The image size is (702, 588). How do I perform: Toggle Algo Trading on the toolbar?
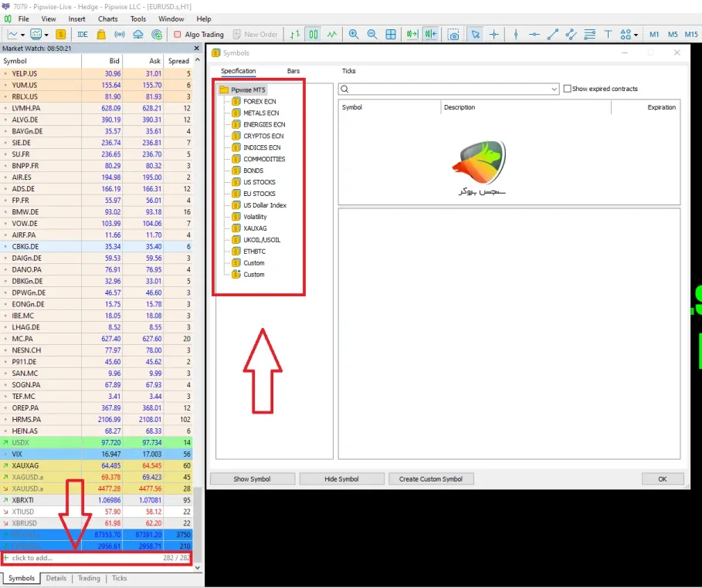(198, 35)
